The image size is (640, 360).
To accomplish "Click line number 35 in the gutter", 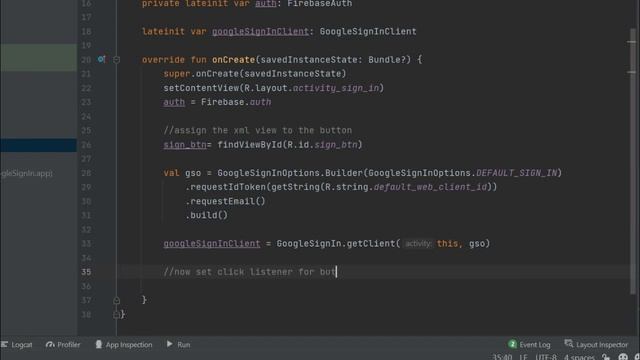I will 86,272.
